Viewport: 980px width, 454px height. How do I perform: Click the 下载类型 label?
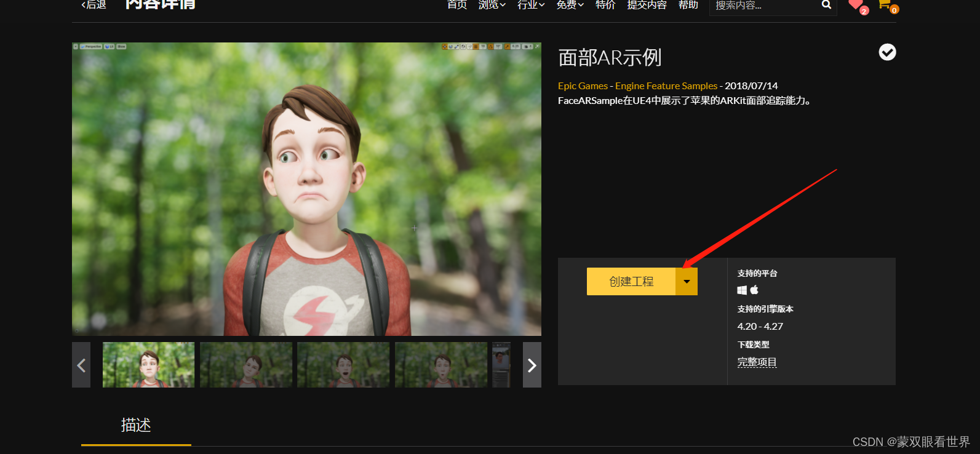(753, 344)
